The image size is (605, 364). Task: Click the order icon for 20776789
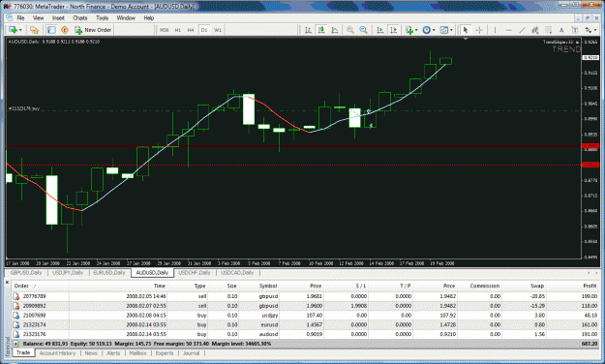click(x=15, y=296)
